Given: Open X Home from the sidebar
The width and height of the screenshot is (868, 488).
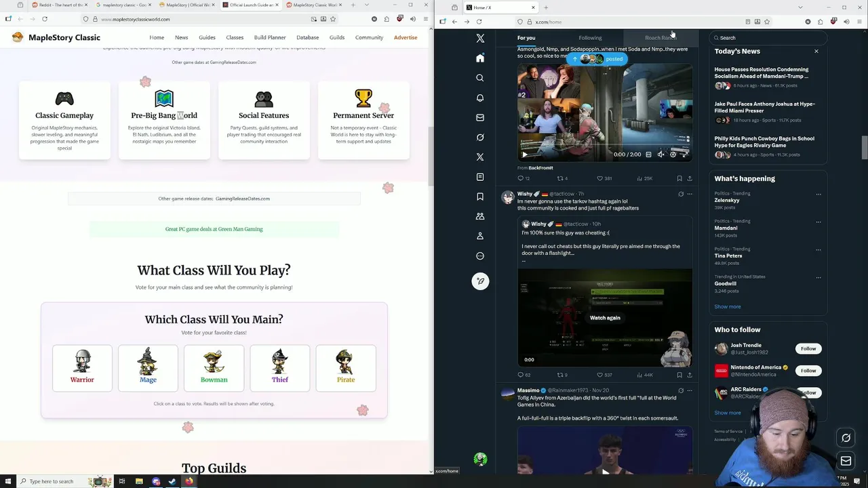Looking at the screenshot, I should click(480, 58).
